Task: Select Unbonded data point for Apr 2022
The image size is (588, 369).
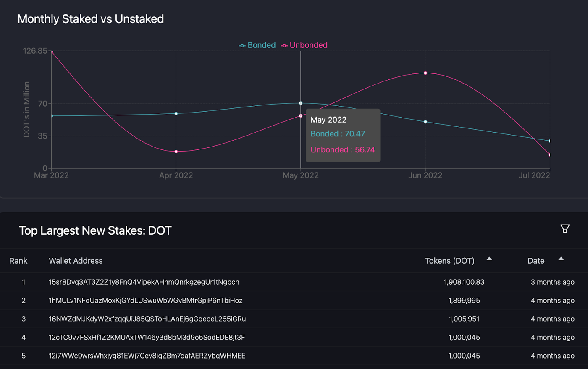Action: tap(176, 152)
